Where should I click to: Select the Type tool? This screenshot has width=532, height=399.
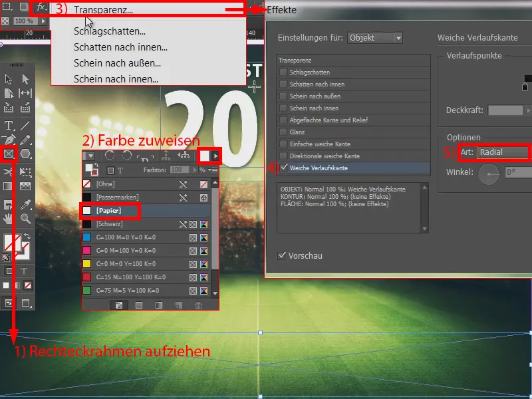9,126
